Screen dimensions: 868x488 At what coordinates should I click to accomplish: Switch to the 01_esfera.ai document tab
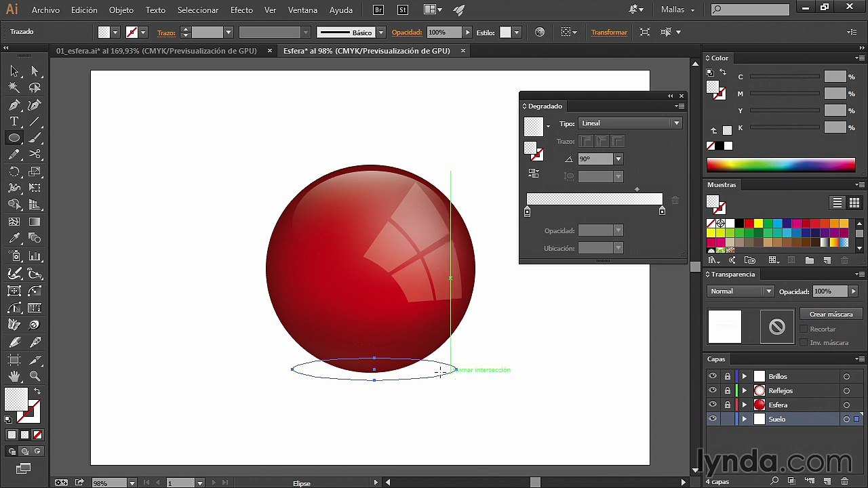157,51
